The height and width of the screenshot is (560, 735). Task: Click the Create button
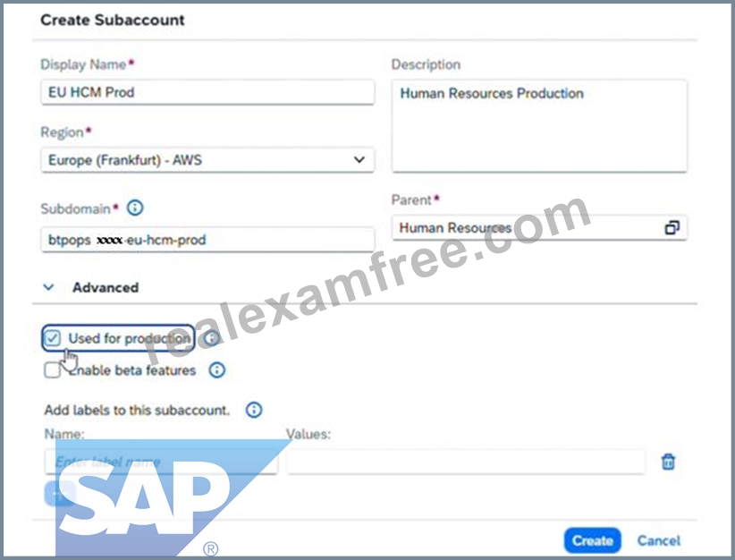tap(593, 540)
